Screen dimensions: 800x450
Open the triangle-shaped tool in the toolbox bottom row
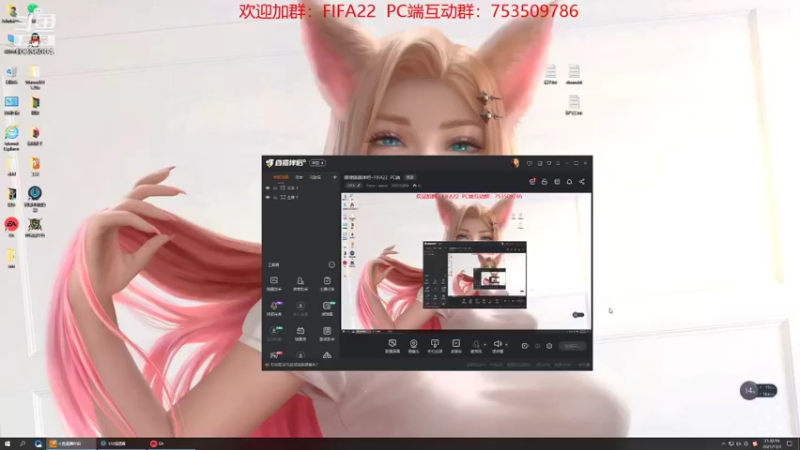point(327,355)
